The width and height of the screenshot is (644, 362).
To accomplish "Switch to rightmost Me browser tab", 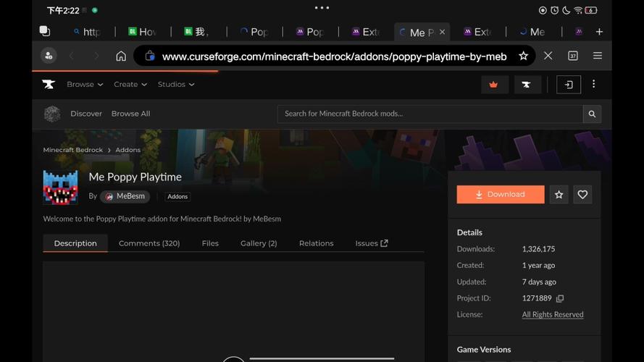I will pos(532,32).
